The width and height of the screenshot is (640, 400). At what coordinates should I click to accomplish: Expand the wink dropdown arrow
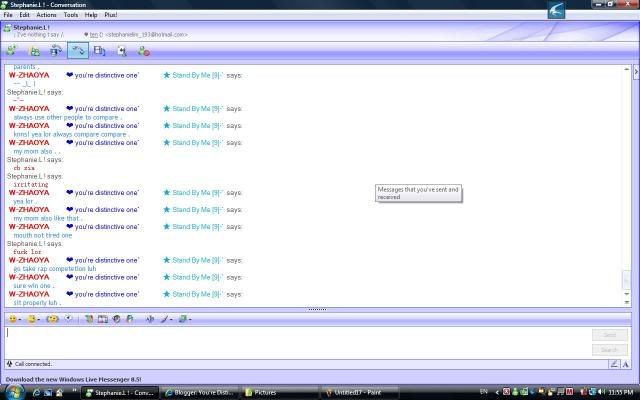(x=38, y=320)
